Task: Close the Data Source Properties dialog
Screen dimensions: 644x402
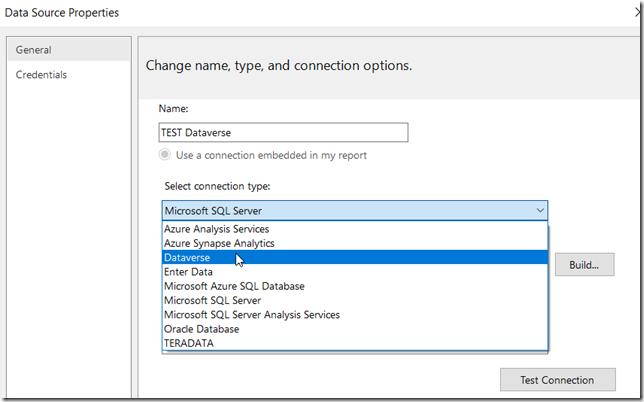Action: (x=639, y=12)
